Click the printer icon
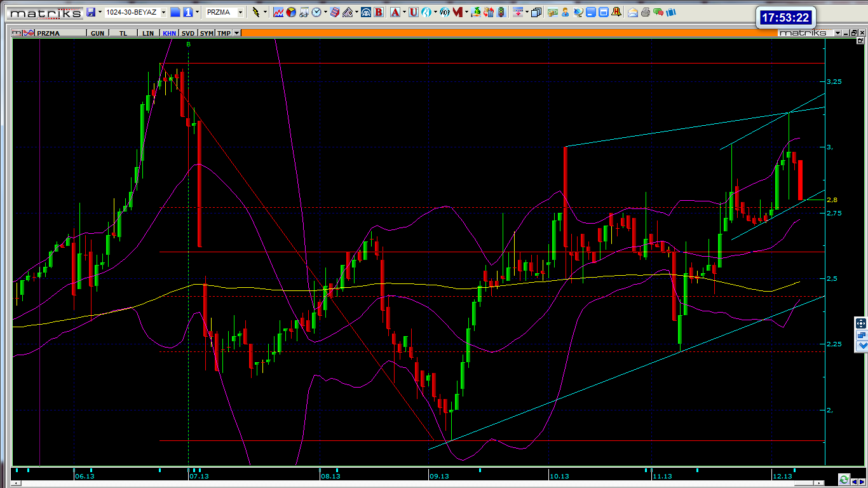 (x=645, y=12)
